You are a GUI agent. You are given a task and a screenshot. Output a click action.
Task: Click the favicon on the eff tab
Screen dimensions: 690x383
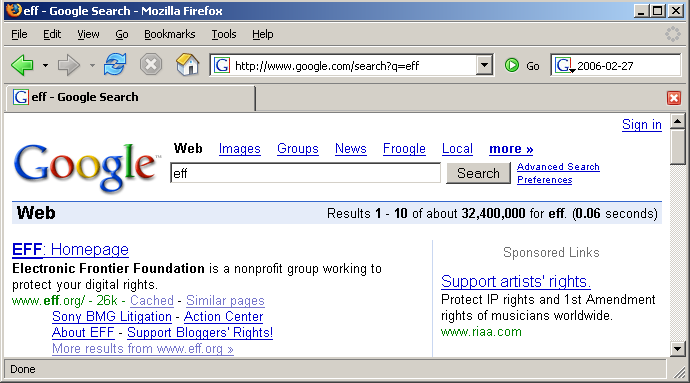click(x=21, y=97)
